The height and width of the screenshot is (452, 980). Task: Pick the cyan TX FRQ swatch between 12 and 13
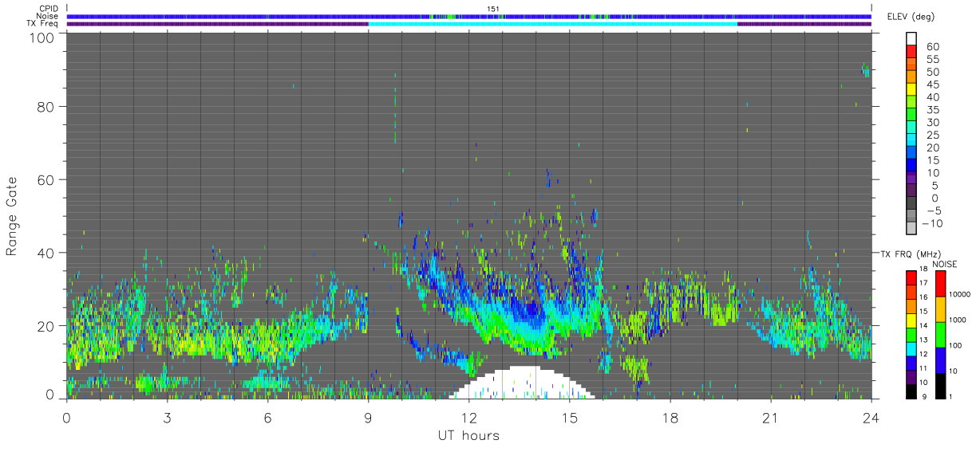coord(911,348)
